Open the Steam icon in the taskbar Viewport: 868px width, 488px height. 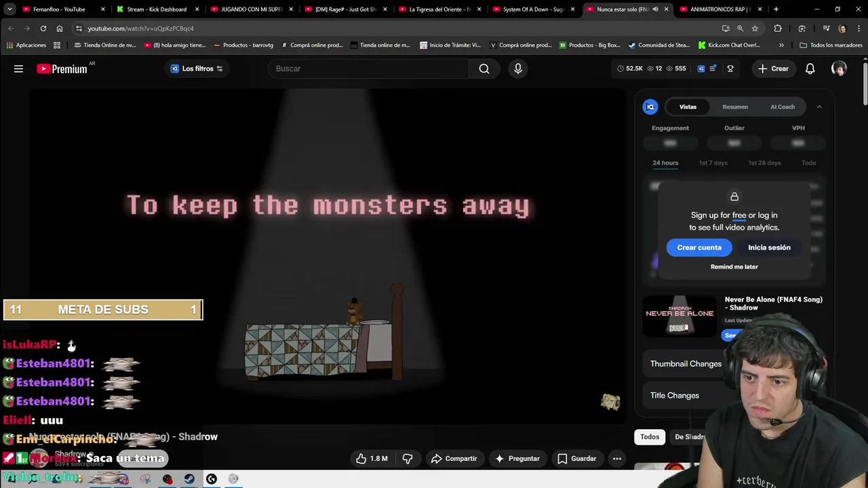coord(189,479)
